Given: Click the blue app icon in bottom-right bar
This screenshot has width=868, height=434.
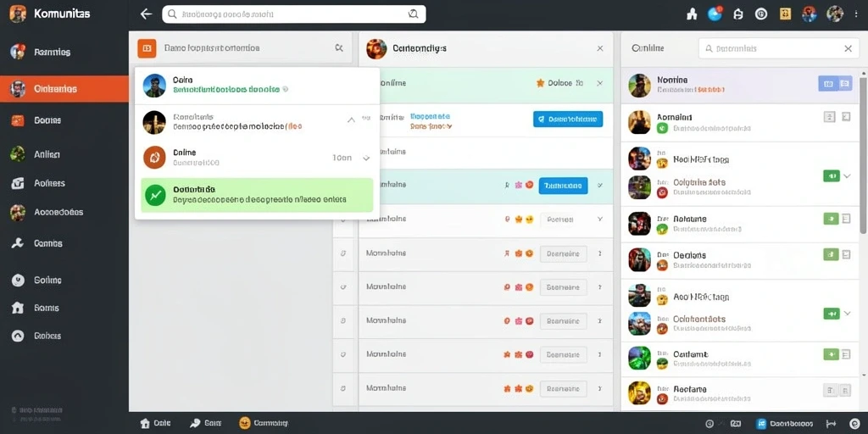Looking at the screenshot, I should pyautogui.click(x=761, y=424).
